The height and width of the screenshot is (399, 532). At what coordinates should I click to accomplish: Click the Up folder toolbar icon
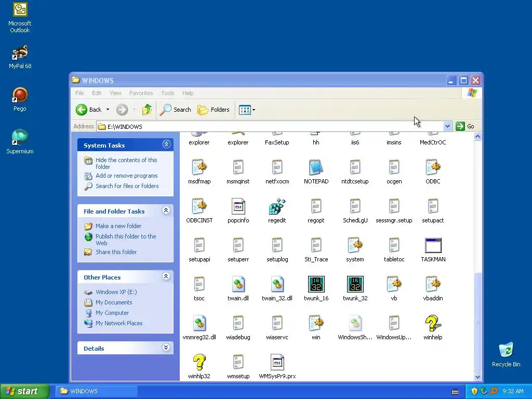click(147, 110)
